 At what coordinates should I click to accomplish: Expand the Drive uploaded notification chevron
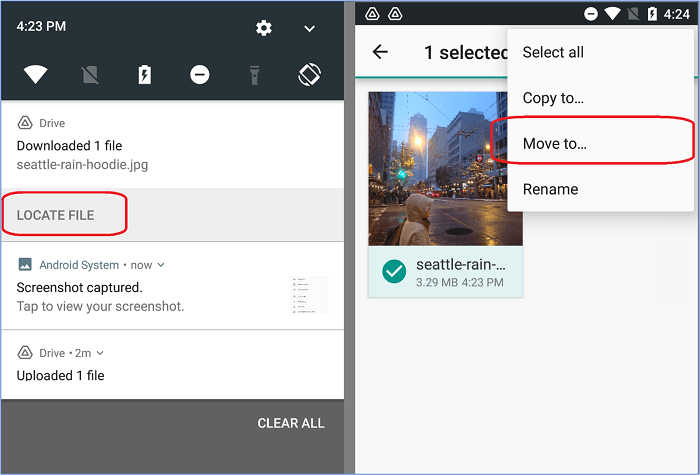(100, 353)
